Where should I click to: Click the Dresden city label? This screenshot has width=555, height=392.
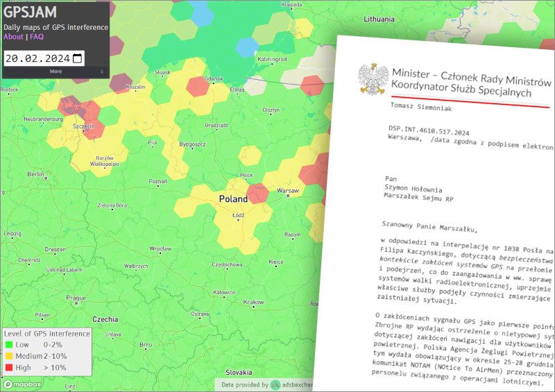(x=55, y=249)
